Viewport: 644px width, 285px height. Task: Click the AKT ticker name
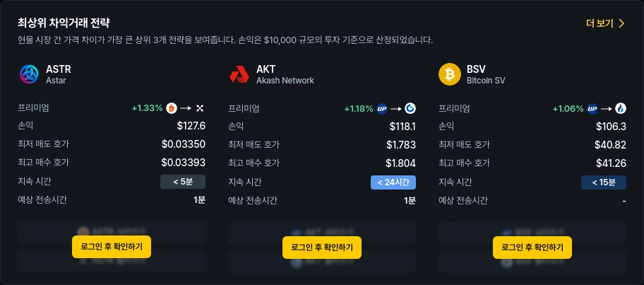click(266, 69)
